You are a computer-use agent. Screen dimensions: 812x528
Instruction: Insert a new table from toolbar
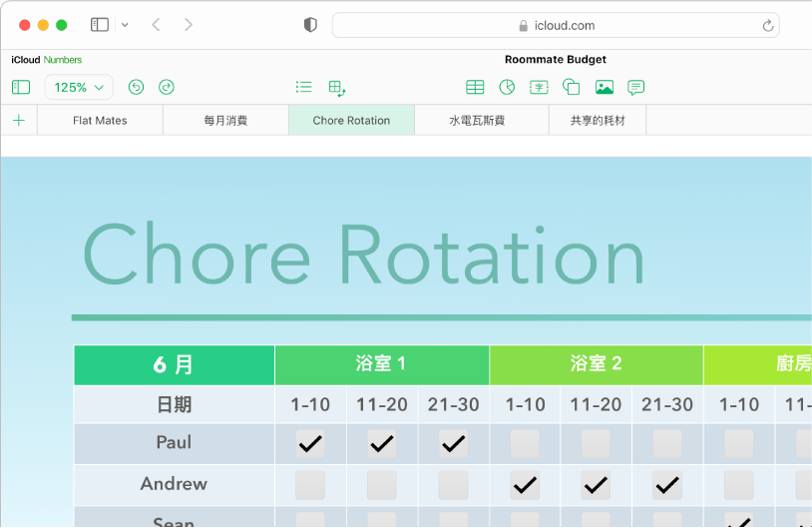[x=475, y=88]
